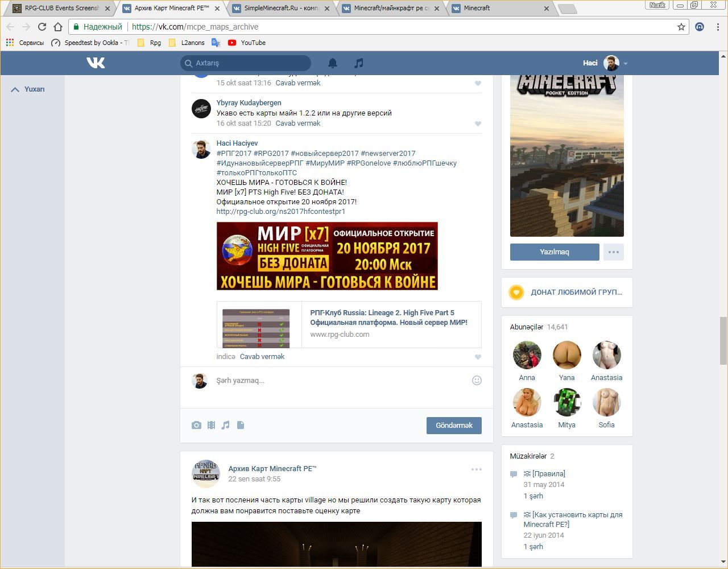Click the Yazılmaq subscribe button
728x569 pixels.
[x=555, y=252]
